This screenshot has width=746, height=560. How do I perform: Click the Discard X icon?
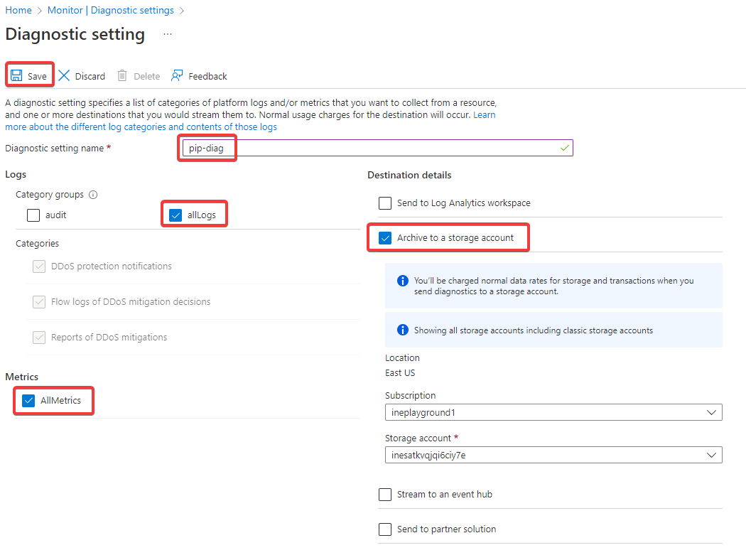65,76
